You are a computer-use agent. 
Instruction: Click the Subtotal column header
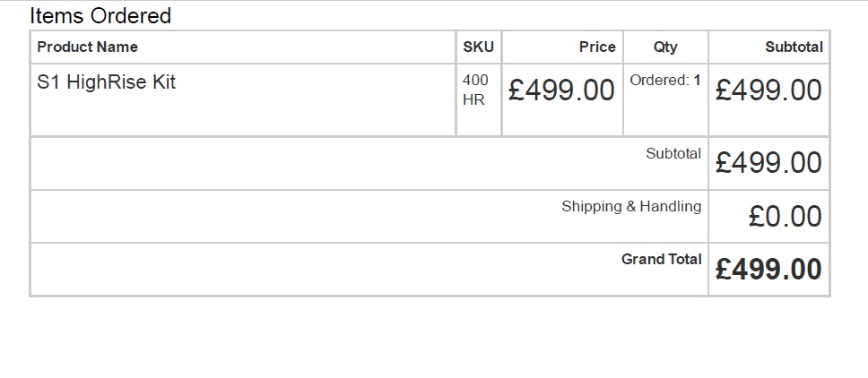[x=794, y=47]
